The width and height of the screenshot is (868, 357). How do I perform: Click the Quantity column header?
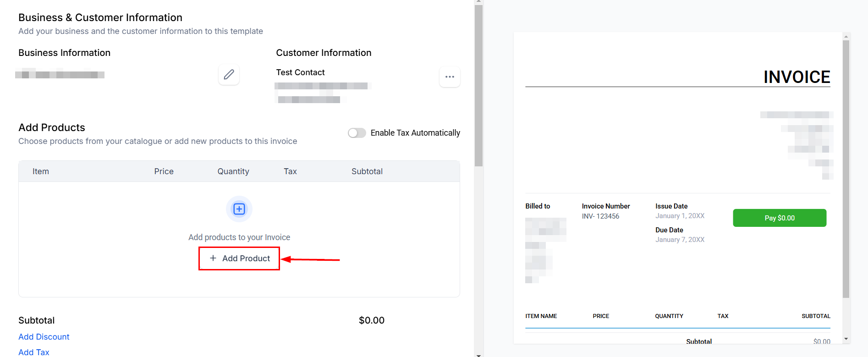(233, 171)
